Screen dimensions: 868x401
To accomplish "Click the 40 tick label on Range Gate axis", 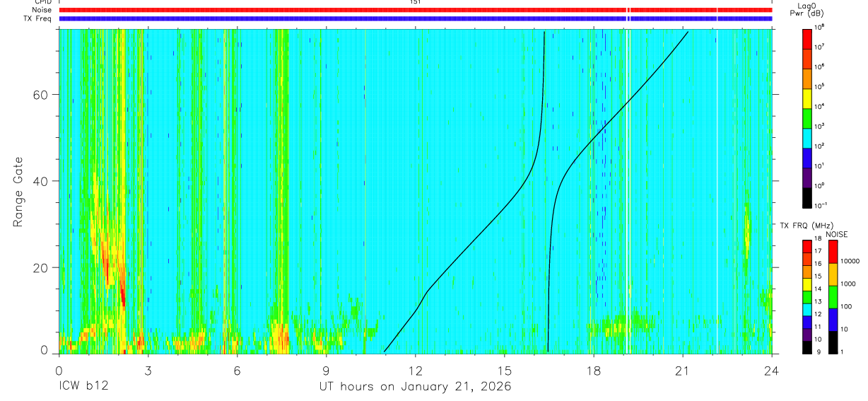I will click(42, 181).
